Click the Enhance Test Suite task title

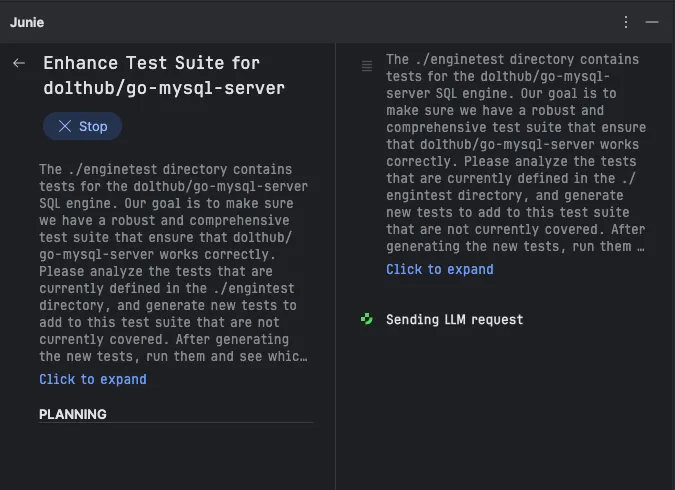(164, 75)
